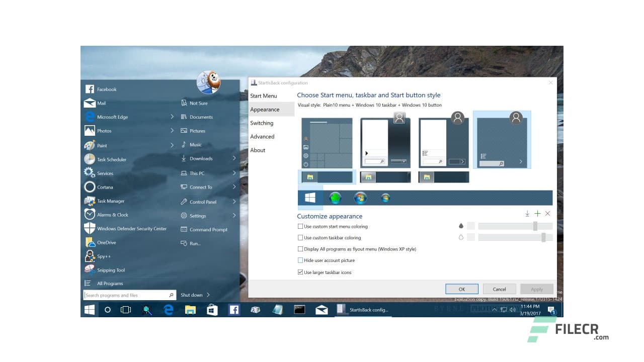Open Task Manager in the Start menu
The image size is (644, 362).
[x=111, y=201]
